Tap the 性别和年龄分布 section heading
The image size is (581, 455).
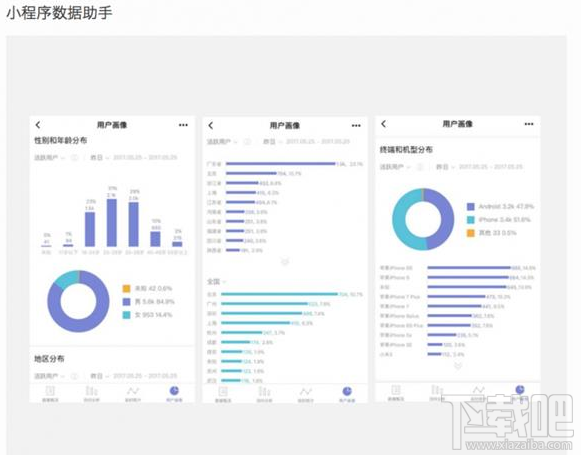(60, 140)
